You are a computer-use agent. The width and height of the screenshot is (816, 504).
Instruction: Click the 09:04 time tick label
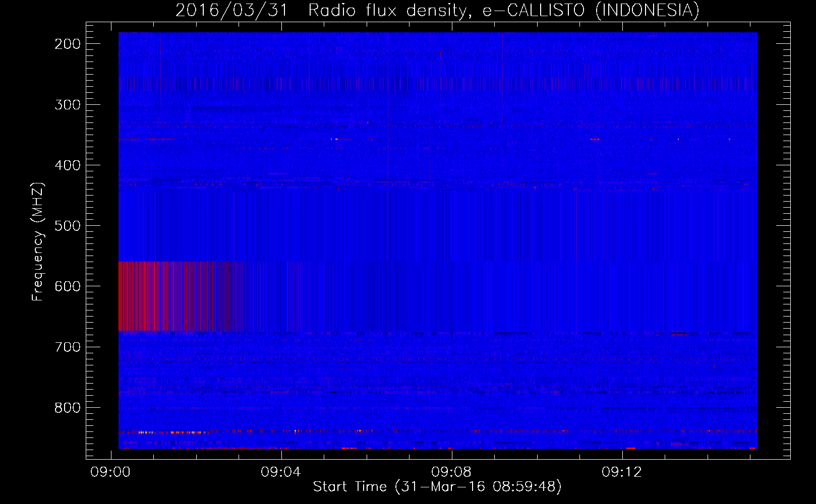pyautogui.click(x=281, y=472)
